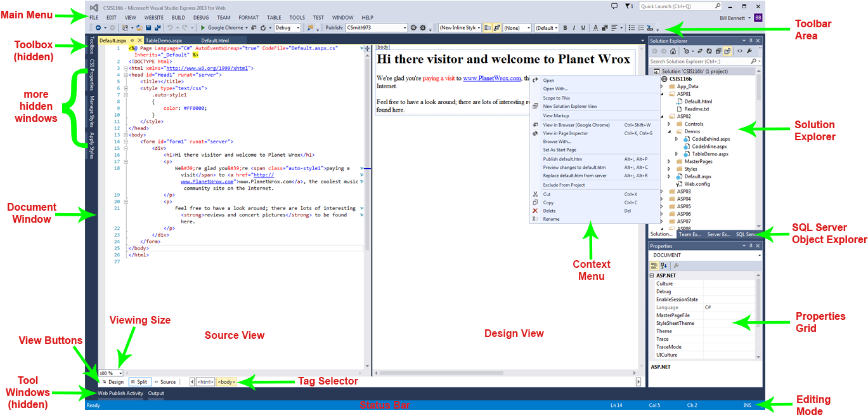This screenshot has width=868, height=415.
Task: Click the pin icon on Default.aspx tab
Action: tap(132, 40)
